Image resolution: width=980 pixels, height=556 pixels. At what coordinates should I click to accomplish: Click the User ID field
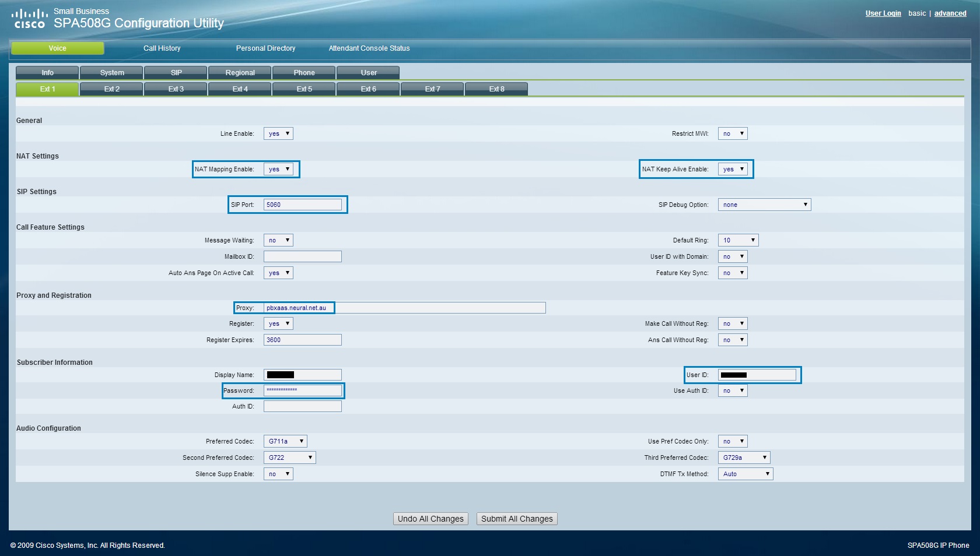[757, 375]
